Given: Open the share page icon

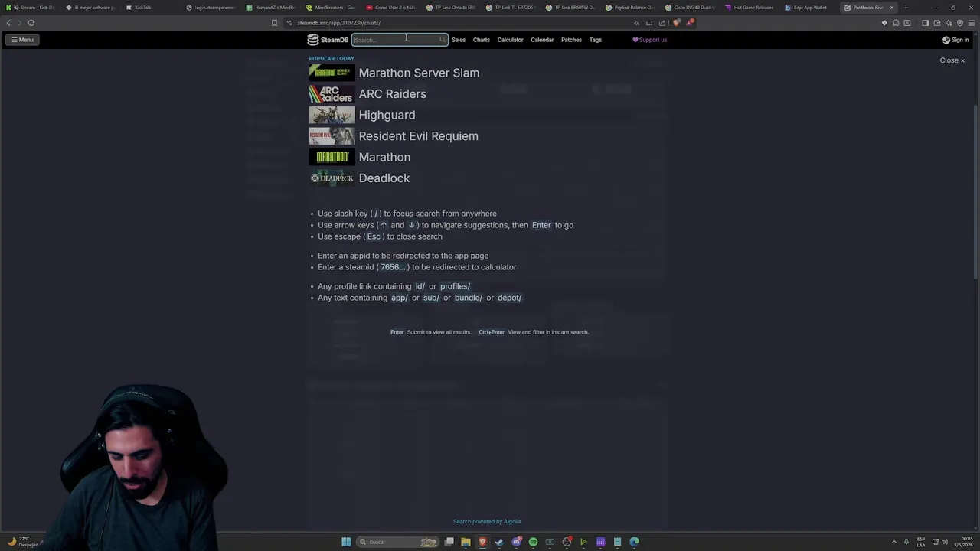Looking at the screenshot, I should [662, 23].
